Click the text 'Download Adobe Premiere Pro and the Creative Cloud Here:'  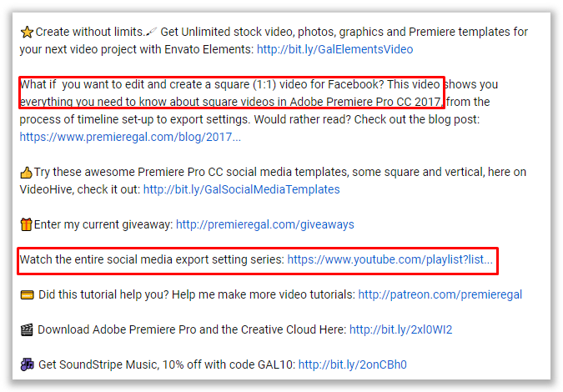192,329
